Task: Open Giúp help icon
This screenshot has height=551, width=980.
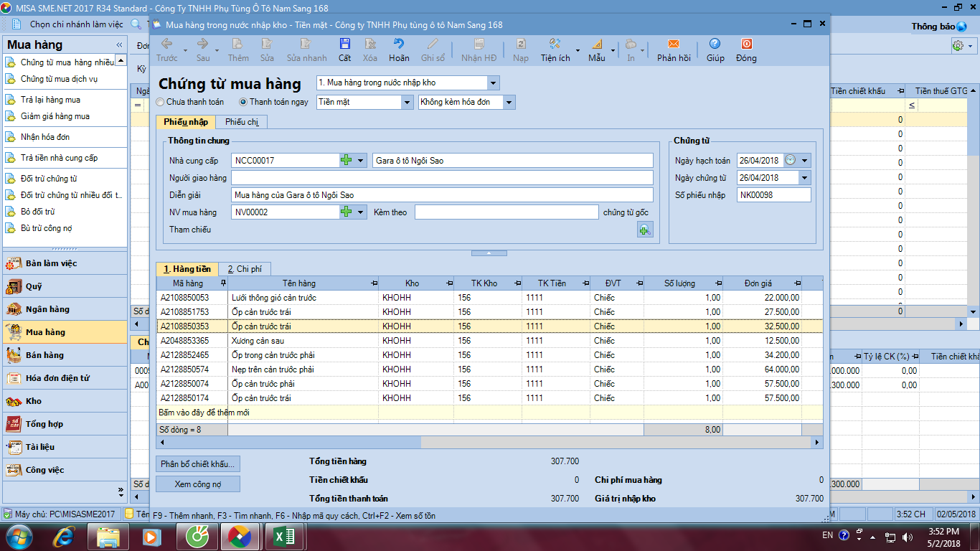Action: (715, 44)
